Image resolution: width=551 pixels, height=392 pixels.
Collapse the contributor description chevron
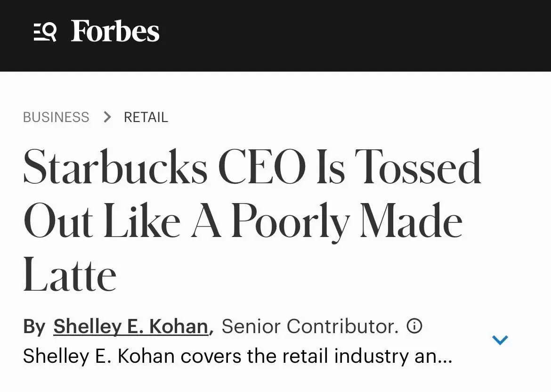point(500,339)
